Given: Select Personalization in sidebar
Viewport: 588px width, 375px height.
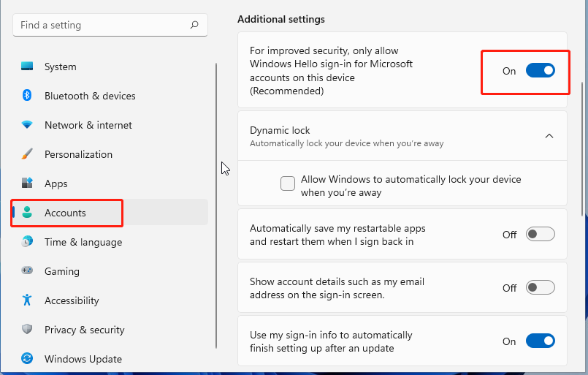Looking at the screenshot, I should [110, 154].
